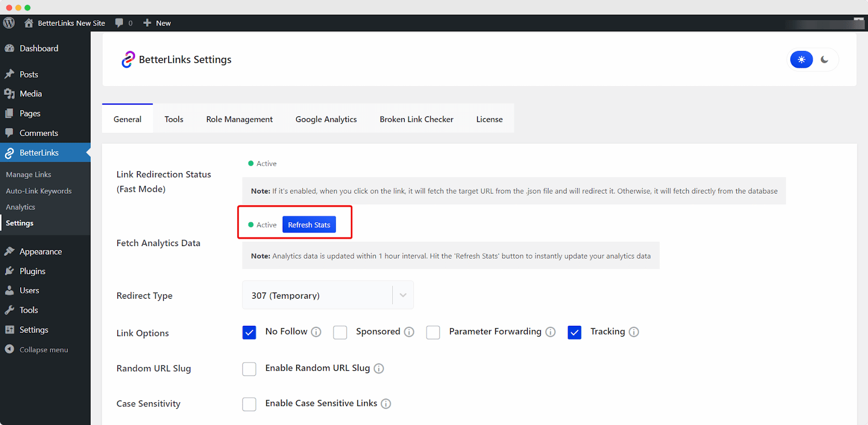Click Collapse menu text
Viewport: 868px width, 425px height.
44,350
